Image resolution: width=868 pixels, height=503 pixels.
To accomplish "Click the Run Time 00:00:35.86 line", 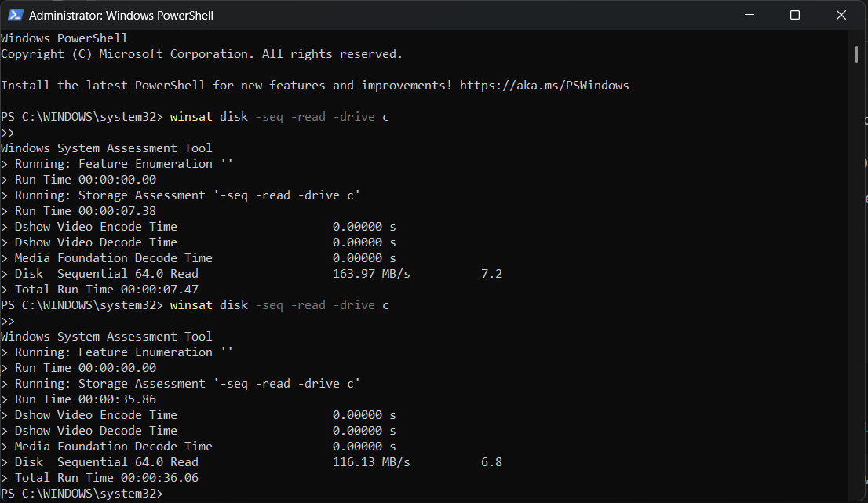I will coord(85,399).
